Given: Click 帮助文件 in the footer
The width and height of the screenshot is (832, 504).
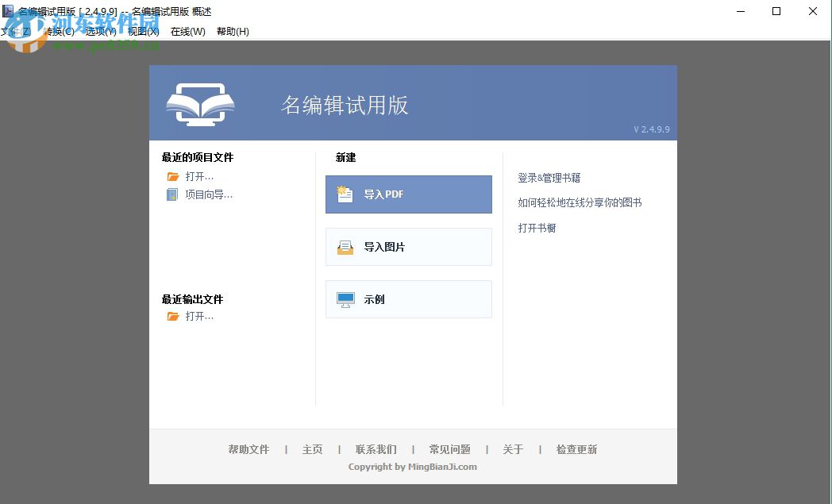Looking at the screenshot, I should coord(248,448).
